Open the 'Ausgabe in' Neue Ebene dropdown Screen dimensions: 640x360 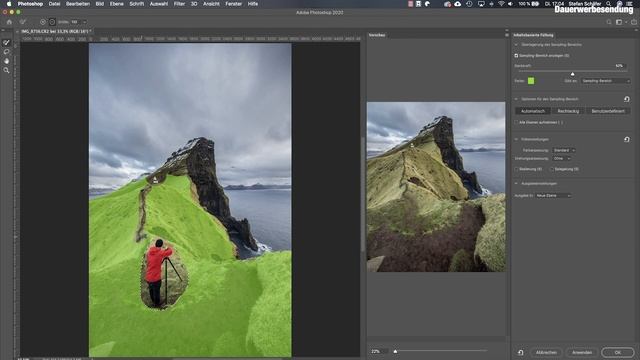tap(553, 196)
